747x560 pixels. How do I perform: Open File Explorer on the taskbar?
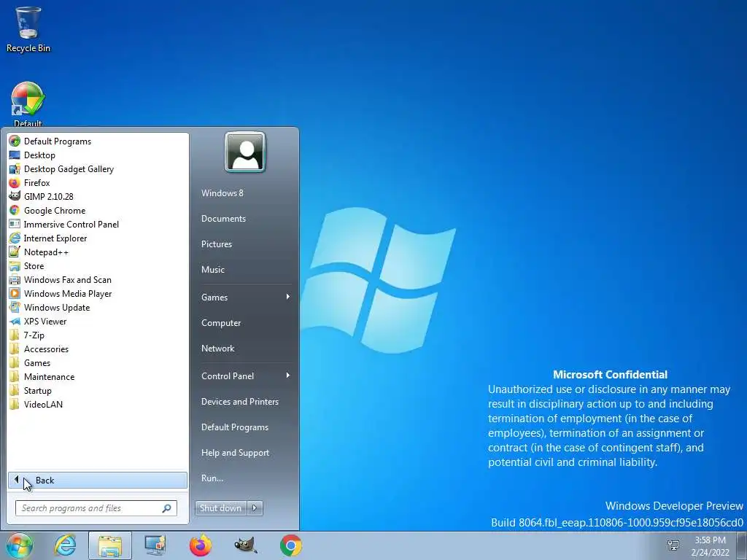[110, 545]
